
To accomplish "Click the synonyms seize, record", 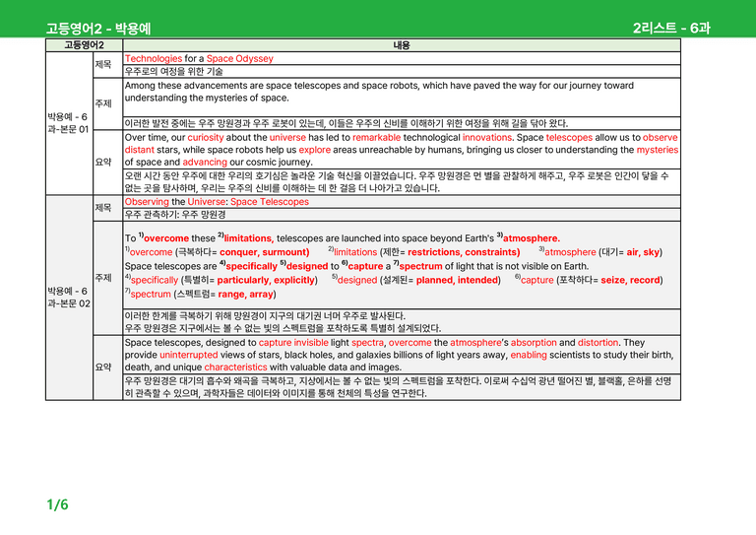I will [630, 280].
